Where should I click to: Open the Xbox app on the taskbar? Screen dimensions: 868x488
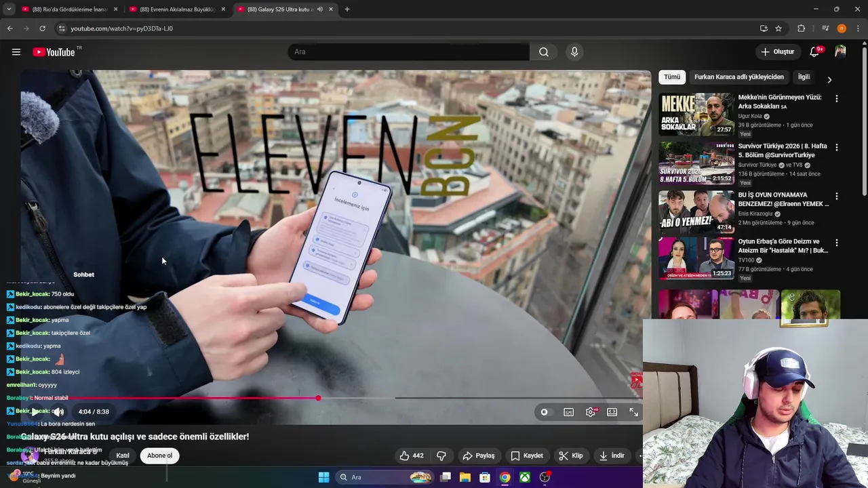tap(525, 477)
